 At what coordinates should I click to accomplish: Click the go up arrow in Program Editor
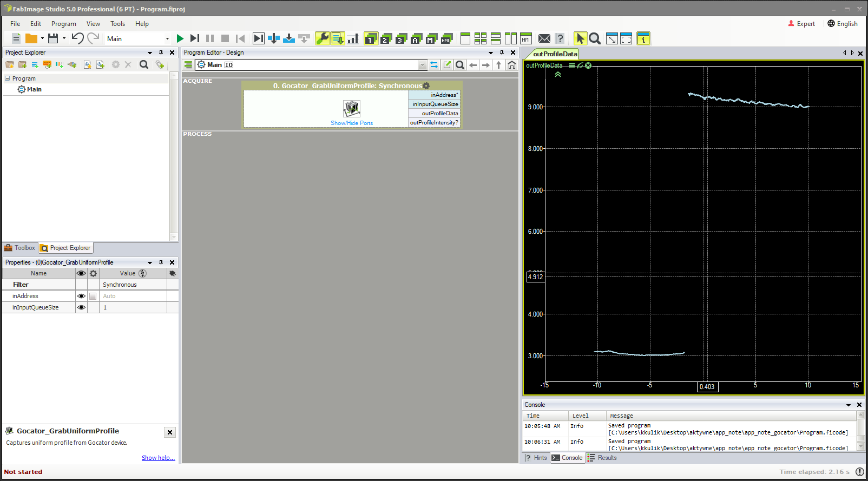499,65
